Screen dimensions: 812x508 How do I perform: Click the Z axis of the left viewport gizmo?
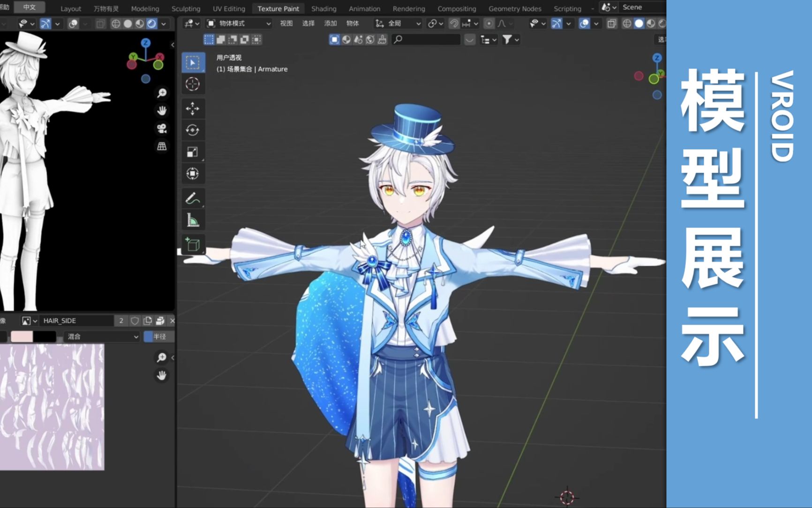146,43
